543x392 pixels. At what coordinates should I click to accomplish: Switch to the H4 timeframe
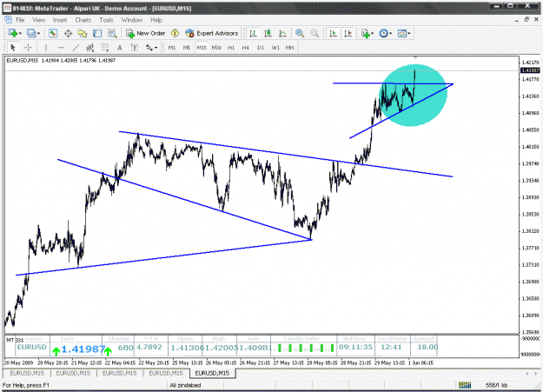click(246, 48)
